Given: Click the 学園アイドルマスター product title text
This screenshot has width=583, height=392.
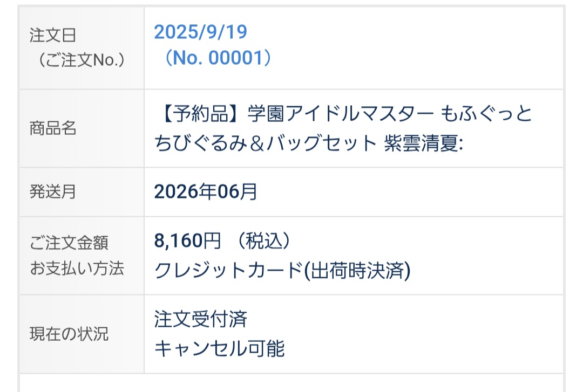Looking at the screenshot, I should pos(340,114).
